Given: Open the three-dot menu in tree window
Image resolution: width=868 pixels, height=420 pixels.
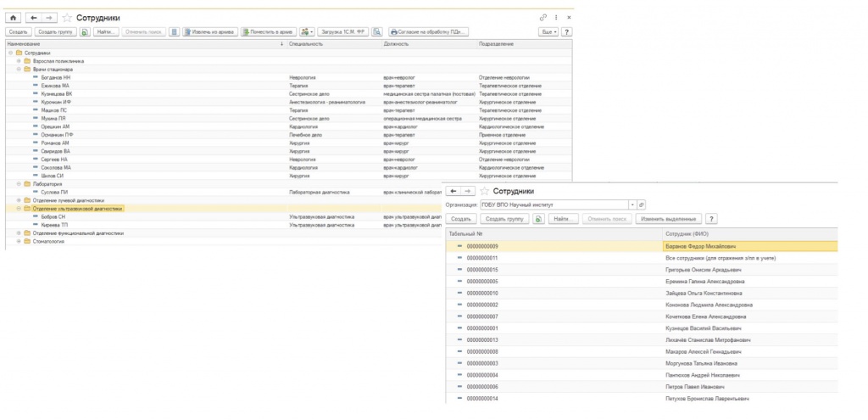Looking at the screenshot, I should click(x=556, y=18).
